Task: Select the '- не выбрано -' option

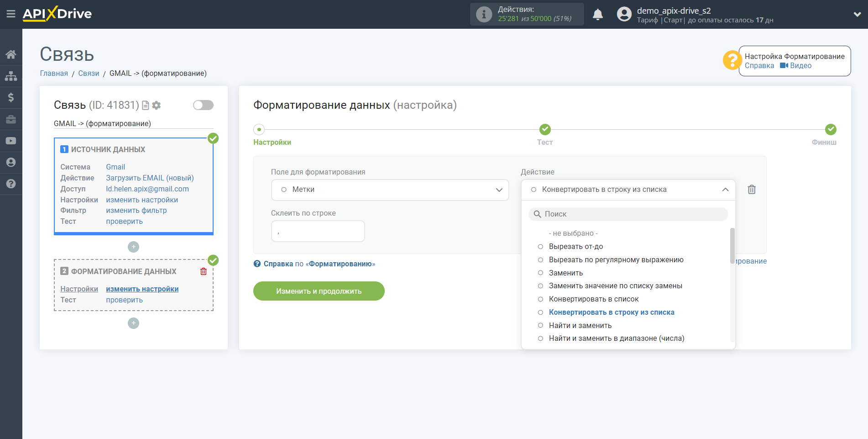Action: coord(573,233)
